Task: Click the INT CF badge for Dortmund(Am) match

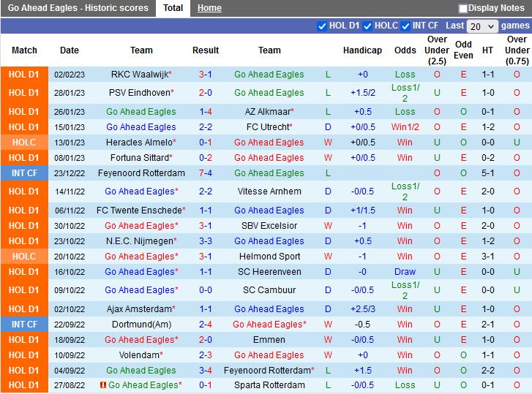Action: [24, 325]
